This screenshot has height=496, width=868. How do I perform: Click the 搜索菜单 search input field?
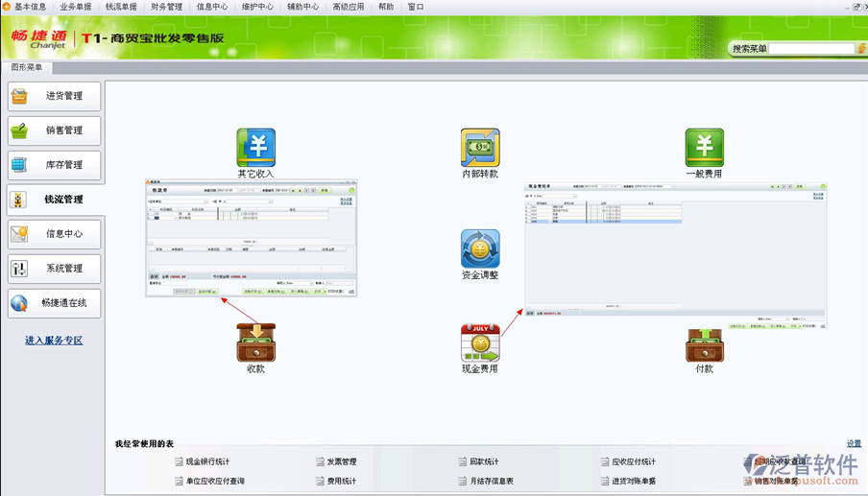(x=810, y=49)
